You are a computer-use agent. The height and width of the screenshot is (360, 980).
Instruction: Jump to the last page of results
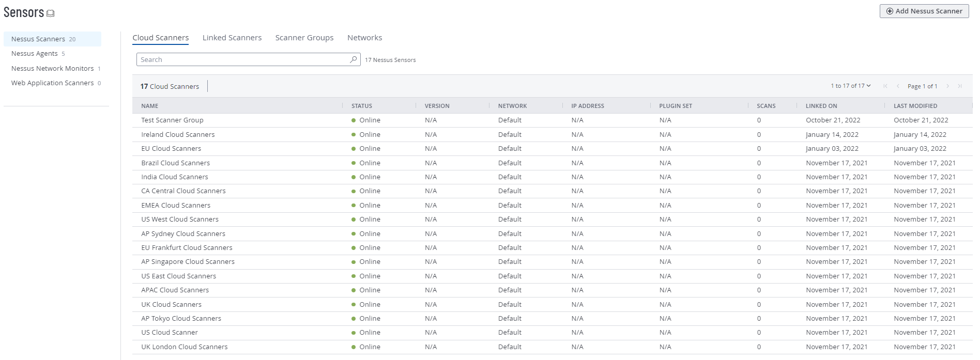pos(960,86)
